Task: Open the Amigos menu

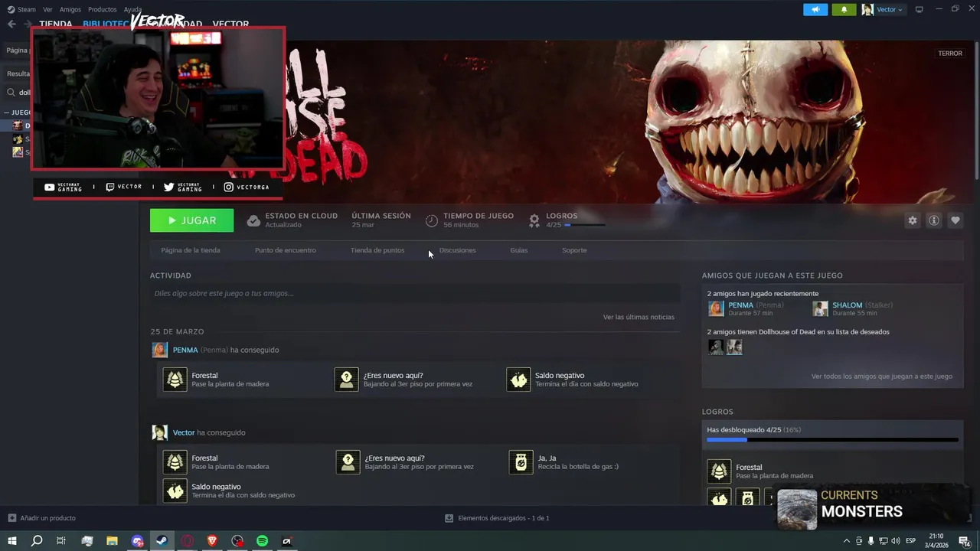Action: point(70,9)
